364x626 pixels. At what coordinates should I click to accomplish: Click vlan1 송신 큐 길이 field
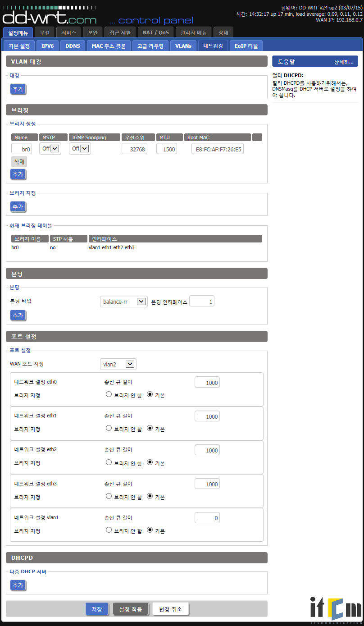point(207,518)
